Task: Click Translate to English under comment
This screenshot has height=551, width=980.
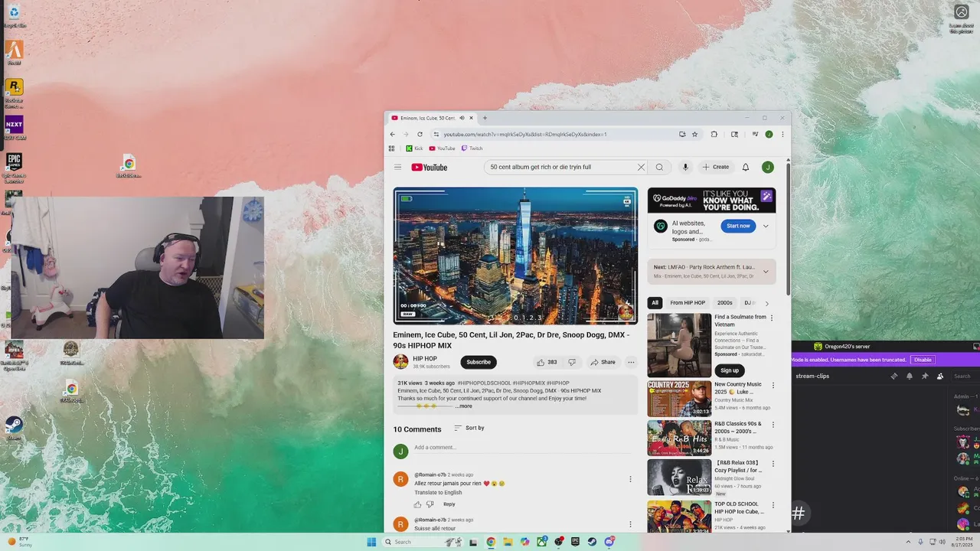Action: 438,493
